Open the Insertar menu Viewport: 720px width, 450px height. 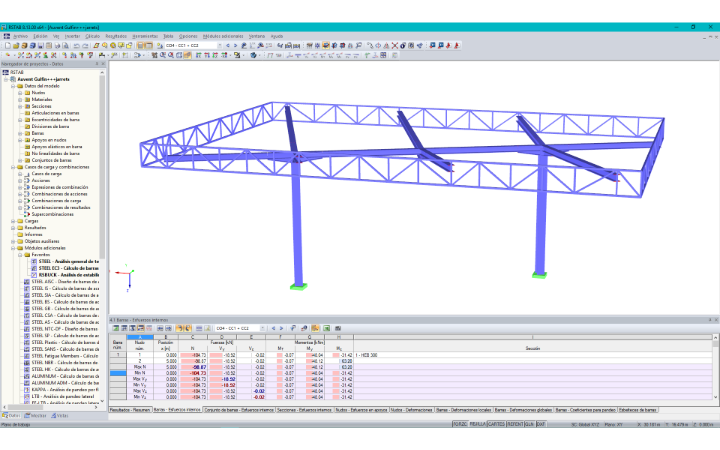(73, 36)
